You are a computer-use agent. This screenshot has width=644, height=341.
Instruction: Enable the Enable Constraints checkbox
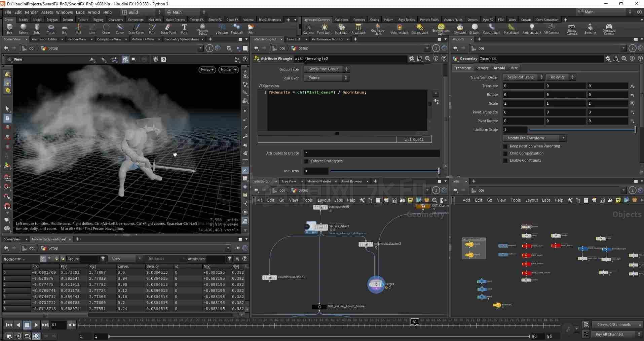(505, 161)
